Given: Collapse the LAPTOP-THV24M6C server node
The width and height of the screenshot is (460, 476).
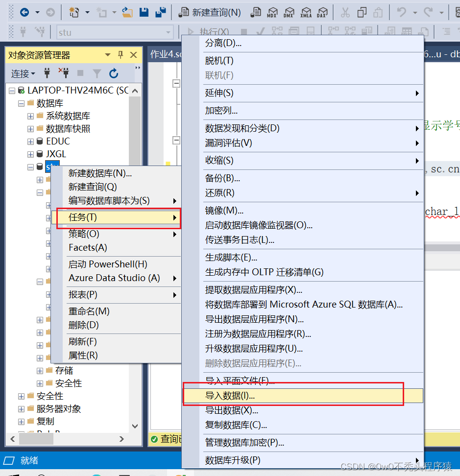Looking at the screenshot, I should [12, 91].
